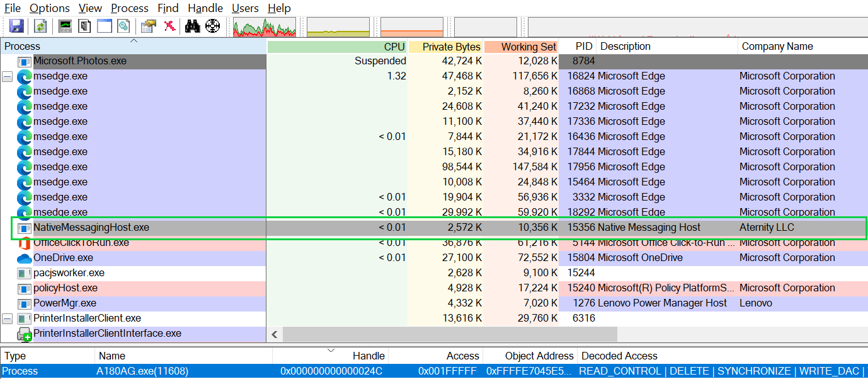The width and height of the screenshot is (868, 379).
Task: Sort by the PID column header
Action: click(x=578, y=47)
